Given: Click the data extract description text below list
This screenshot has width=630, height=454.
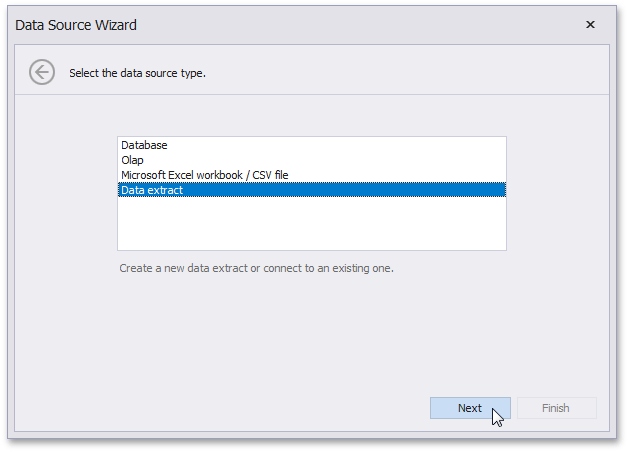Looking at the screenshot, I should click(256, 268).
